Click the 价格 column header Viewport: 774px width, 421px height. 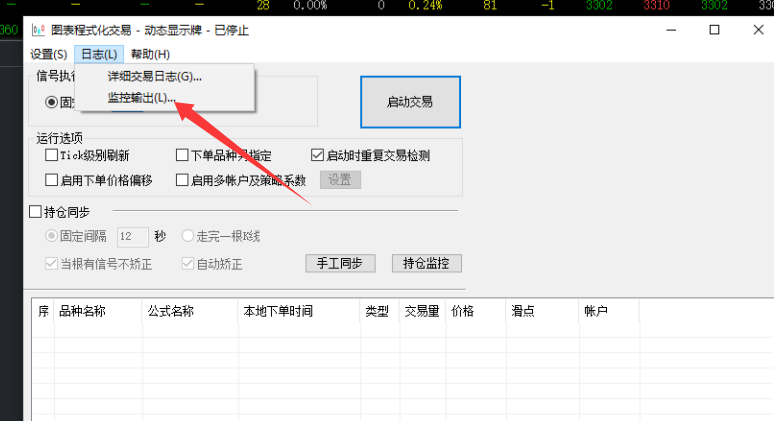pyautogui.click(x=476, y=311)
